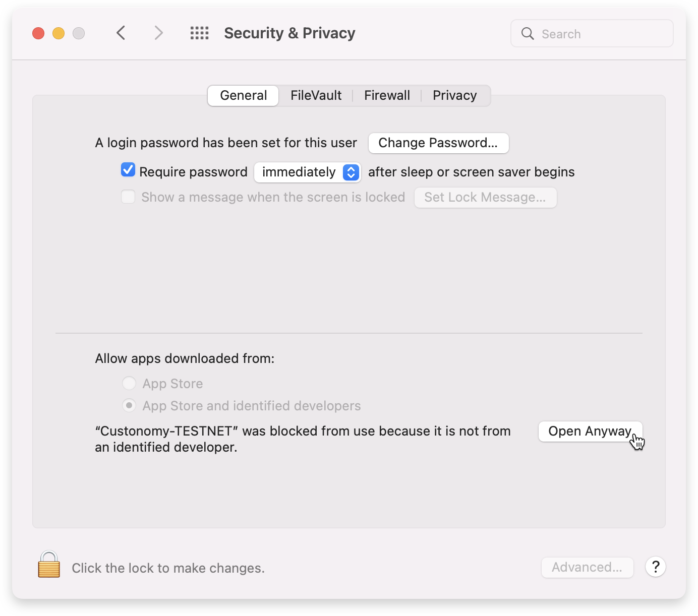
Task: Click Change Password
Action: pos(438,143)
